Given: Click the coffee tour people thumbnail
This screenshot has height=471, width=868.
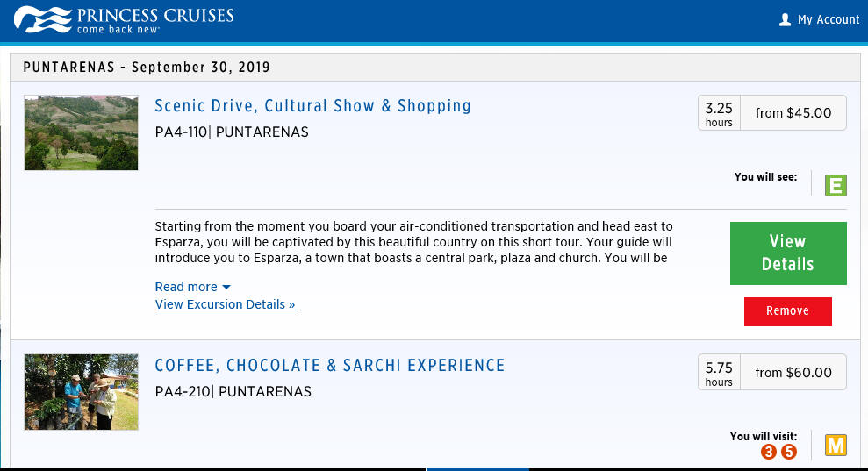Looking at the screenshot, I should coord(81,392).
